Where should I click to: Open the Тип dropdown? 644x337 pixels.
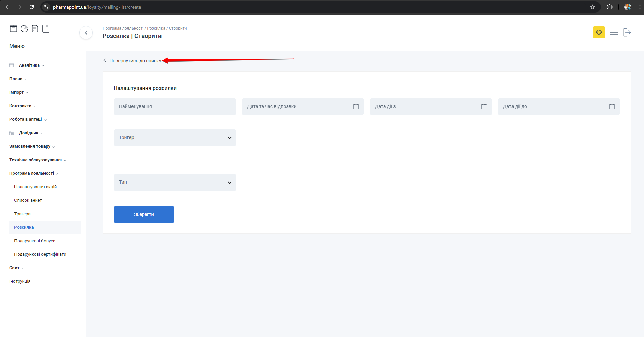coord(175,182)
